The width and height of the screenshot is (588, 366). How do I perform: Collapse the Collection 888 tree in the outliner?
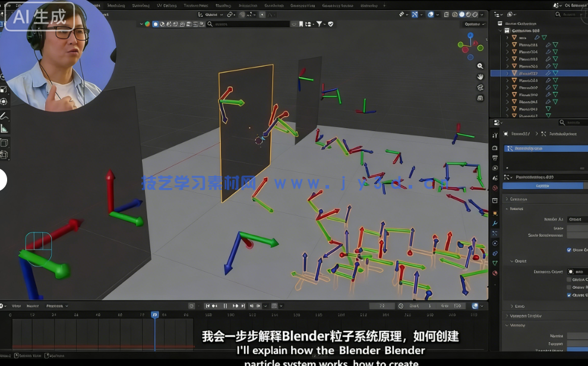pos(501,31)
